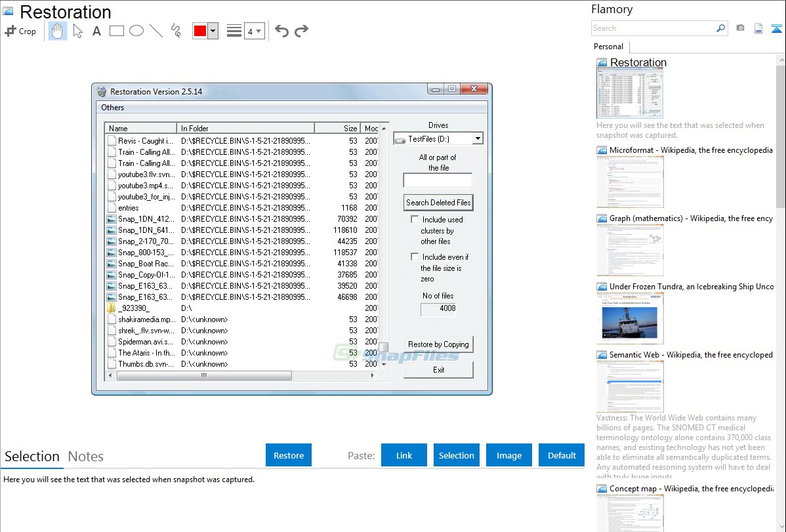Activate the hand pan tool
The height and width of the screenshot is (532, 786).
point(58,31)
